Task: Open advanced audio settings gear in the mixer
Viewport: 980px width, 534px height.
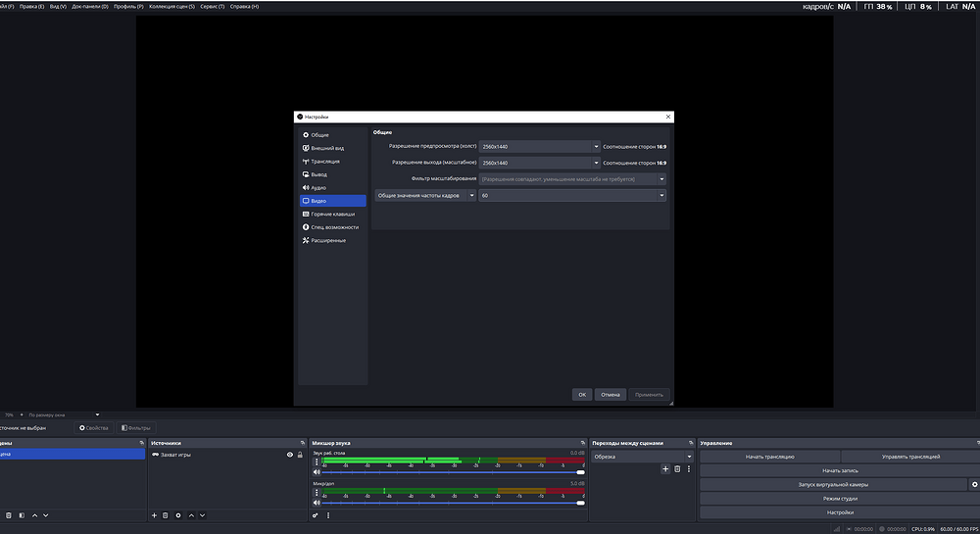Action: pyautogui.click(x=316, y=514)
